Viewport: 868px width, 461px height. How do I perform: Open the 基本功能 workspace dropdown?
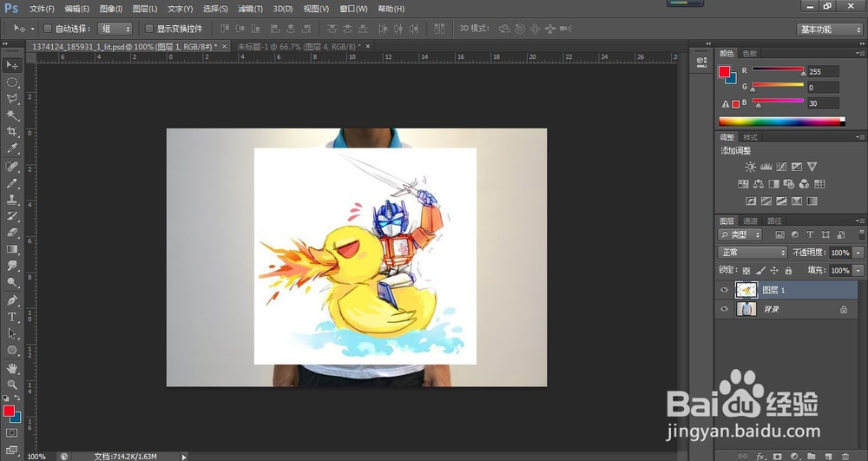pos(829,30)
